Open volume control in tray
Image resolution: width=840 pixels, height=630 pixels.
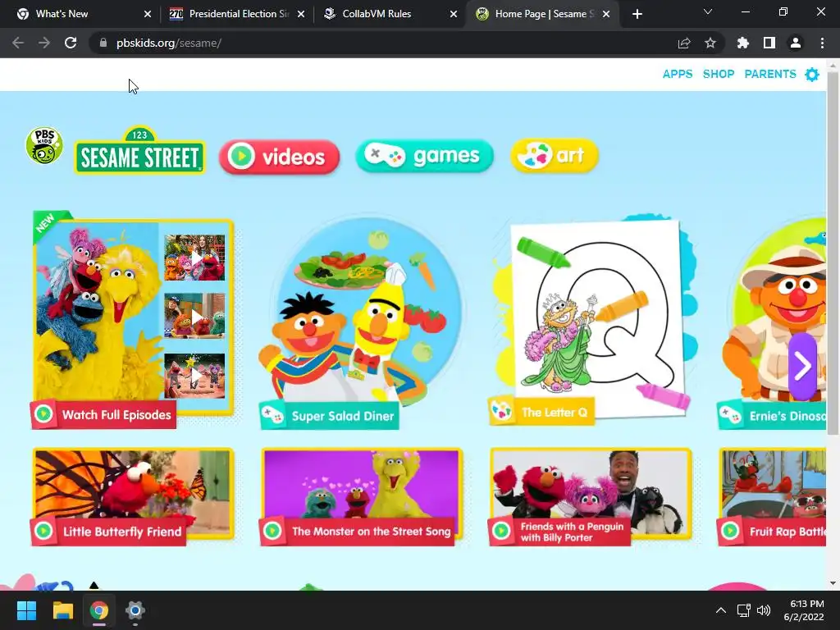(764, 610)
